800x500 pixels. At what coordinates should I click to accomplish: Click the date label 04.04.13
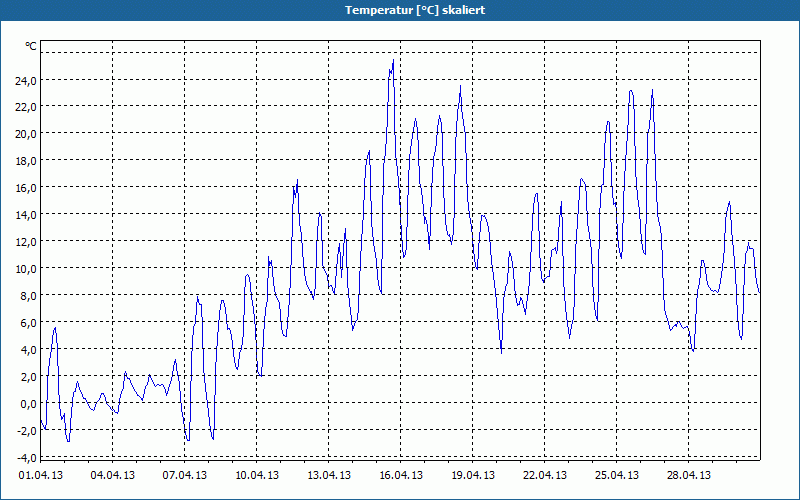click(113, 476)
